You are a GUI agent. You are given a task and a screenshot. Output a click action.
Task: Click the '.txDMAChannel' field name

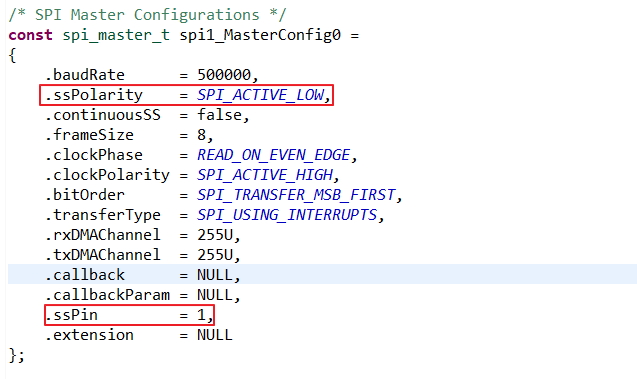[x=103, y=255]
